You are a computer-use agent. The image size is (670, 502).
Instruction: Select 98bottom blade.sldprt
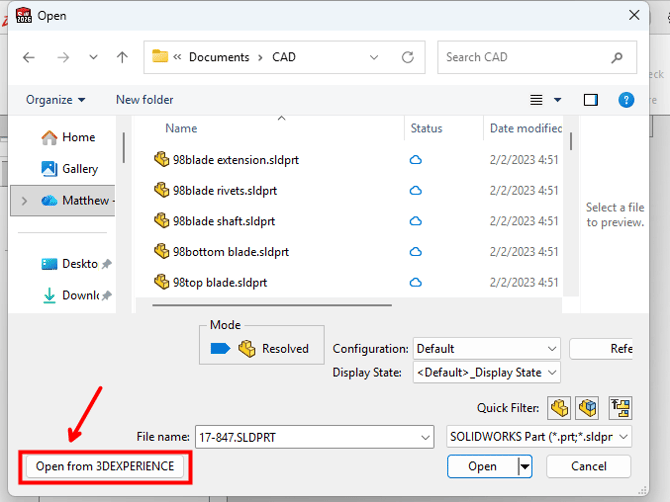click(231, 252)
